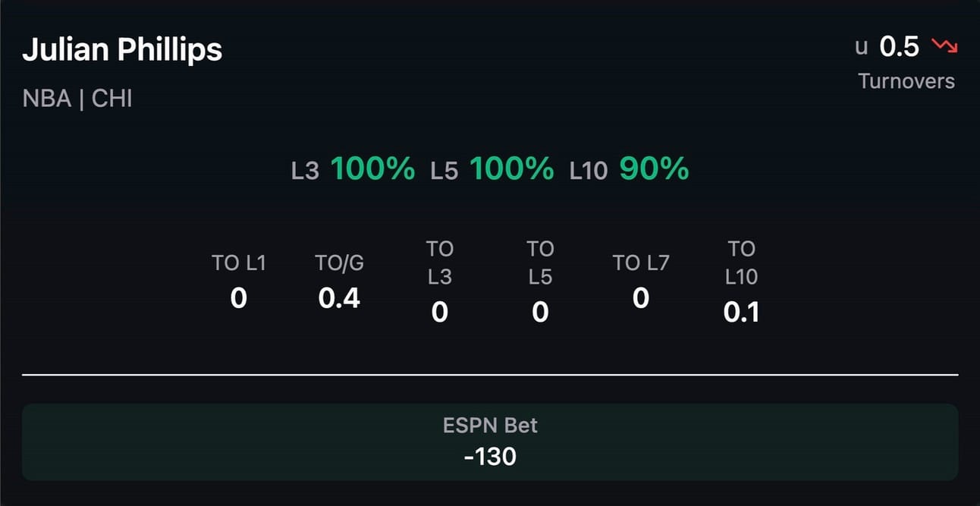The image size is (980, 506).
Task: Click the white divider line above ESPN Bet
Action: pyautogui.click(x=490, y=375)
